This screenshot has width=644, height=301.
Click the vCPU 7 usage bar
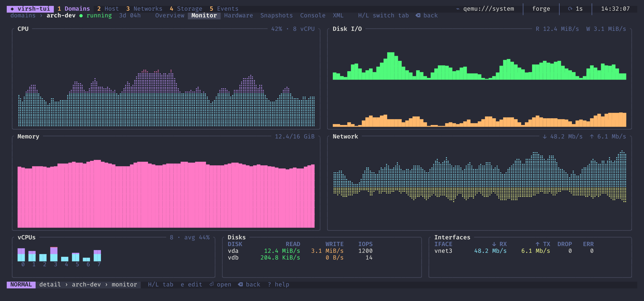97,255
